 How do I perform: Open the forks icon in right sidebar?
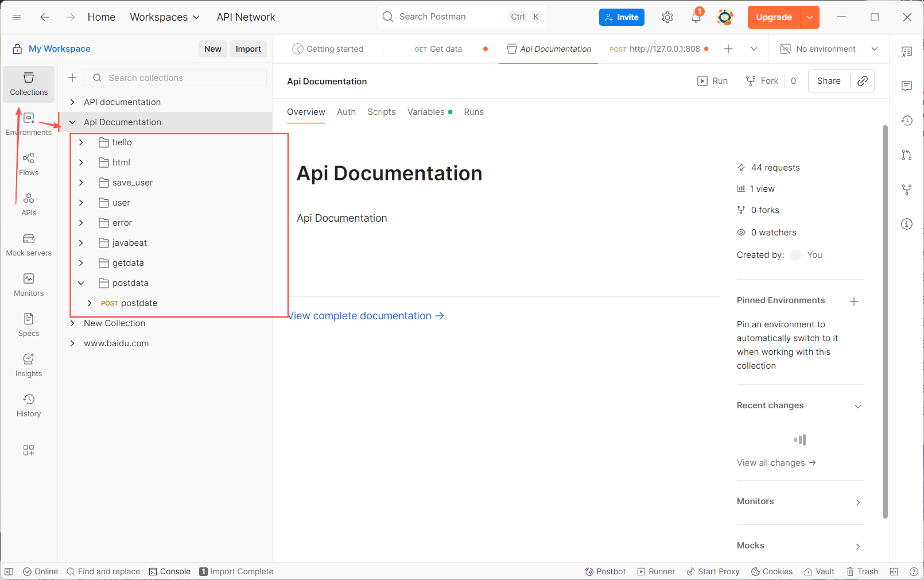coord(907,190)
